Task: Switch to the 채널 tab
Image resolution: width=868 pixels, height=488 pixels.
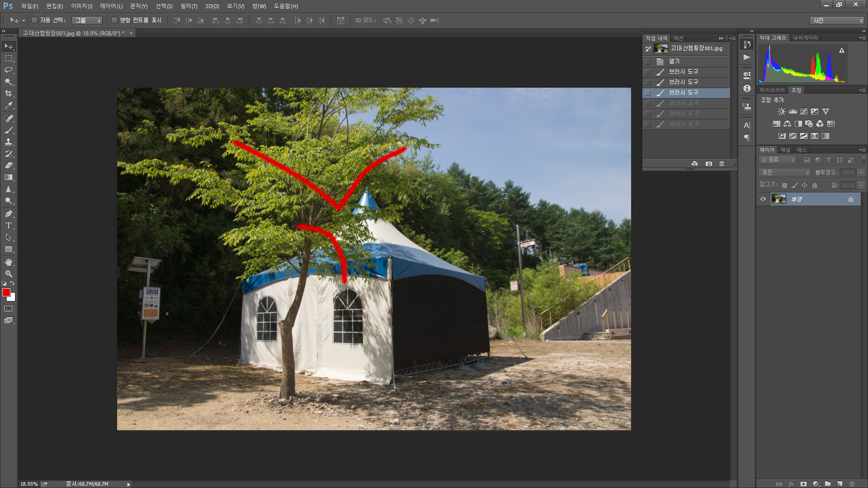Action: (x=786, y=150)
